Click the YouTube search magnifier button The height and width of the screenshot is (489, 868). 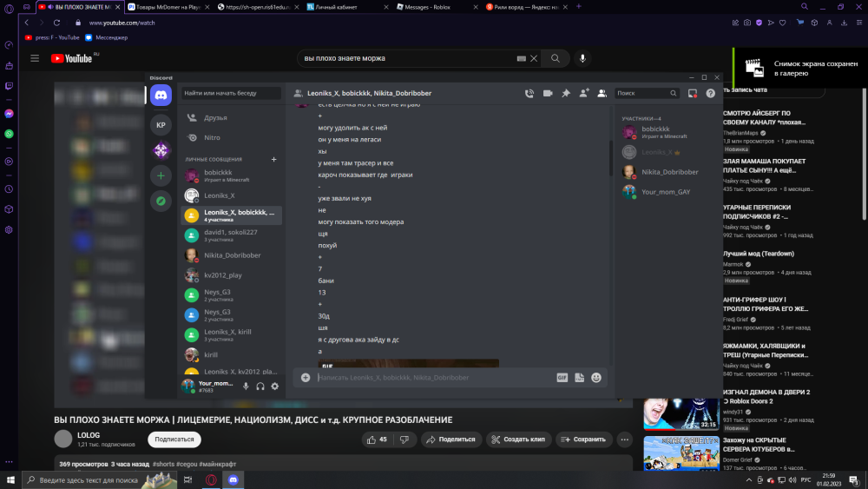pos(556,58)
